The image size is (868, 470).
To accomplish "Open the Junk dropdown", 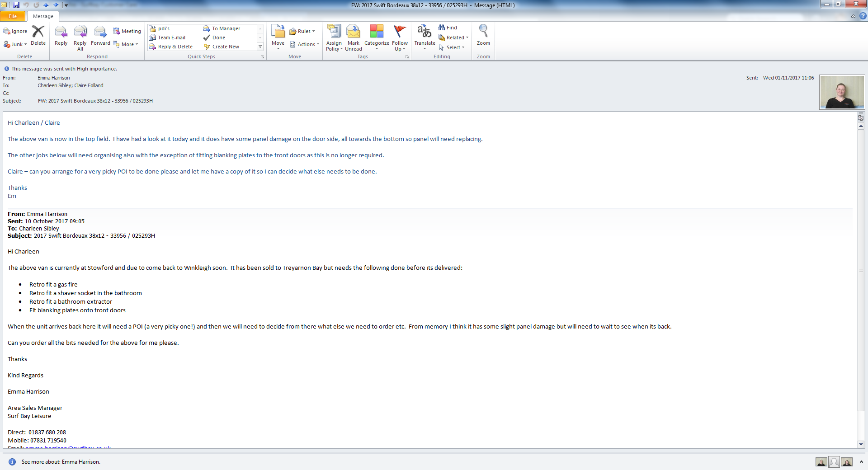I will (15, 44).
